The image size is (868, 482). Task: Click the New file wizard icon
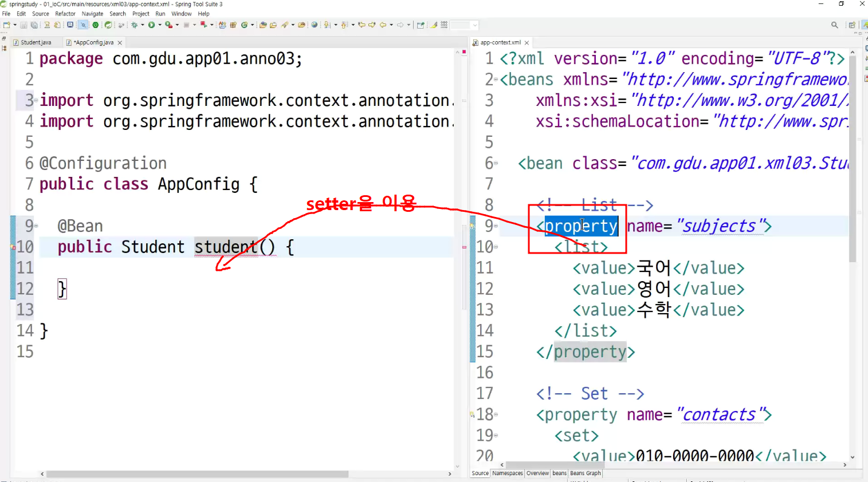tap(6, 25)
